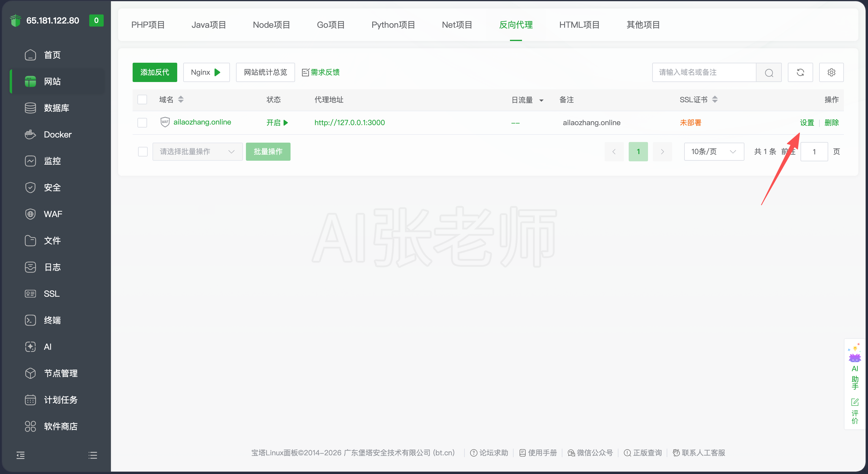Click the 添加反代 button
The height and width of the screenshot is (474, 868).
tap(155, 72)
